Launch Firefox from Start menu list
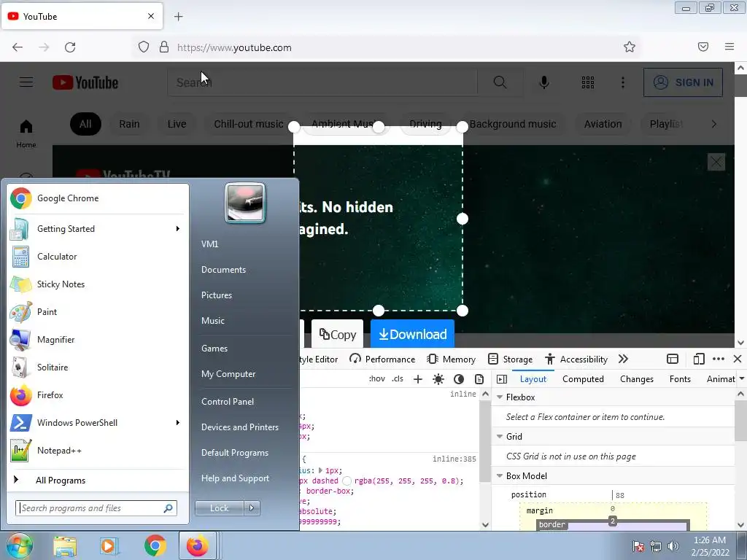The width and height of the screenshot is (747, 560). click(x=99, y=394)
